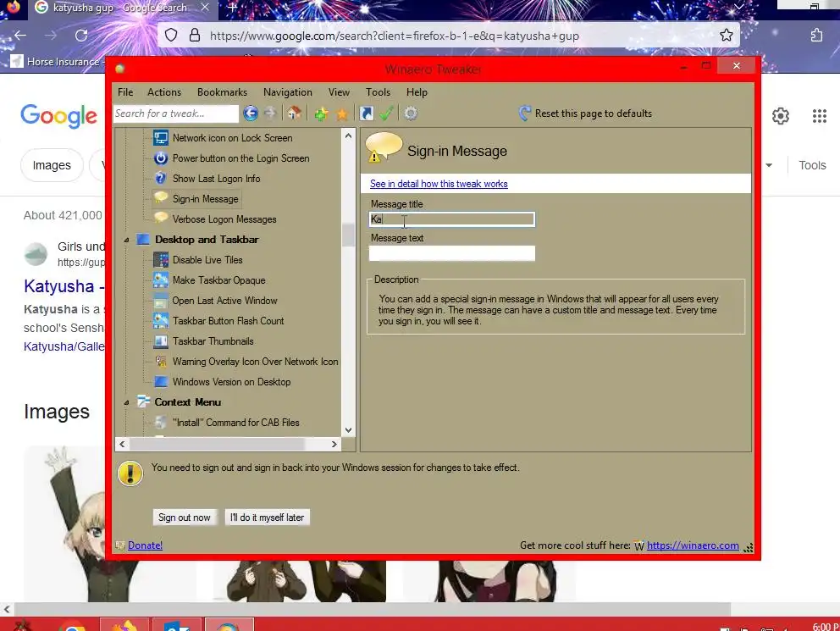Select Verbose Logon Messages tree item
Screen dimensions: 840x631
(224, 219)
